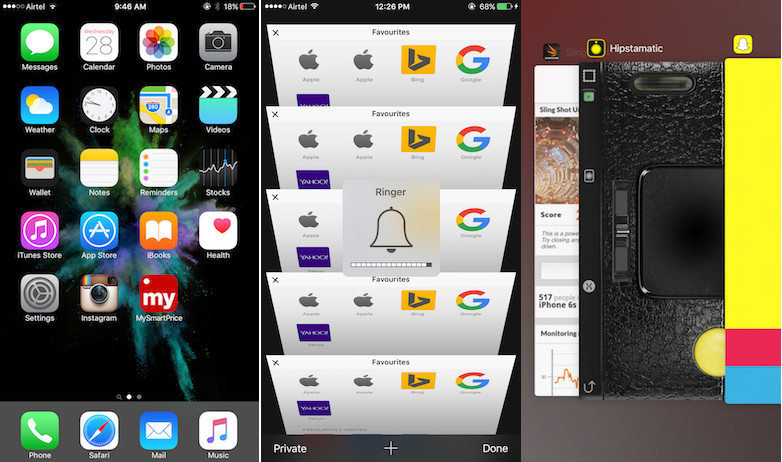The image size is (782, 462).
Task: Select the fifth Favourites tab title
Action: [391, 362]
